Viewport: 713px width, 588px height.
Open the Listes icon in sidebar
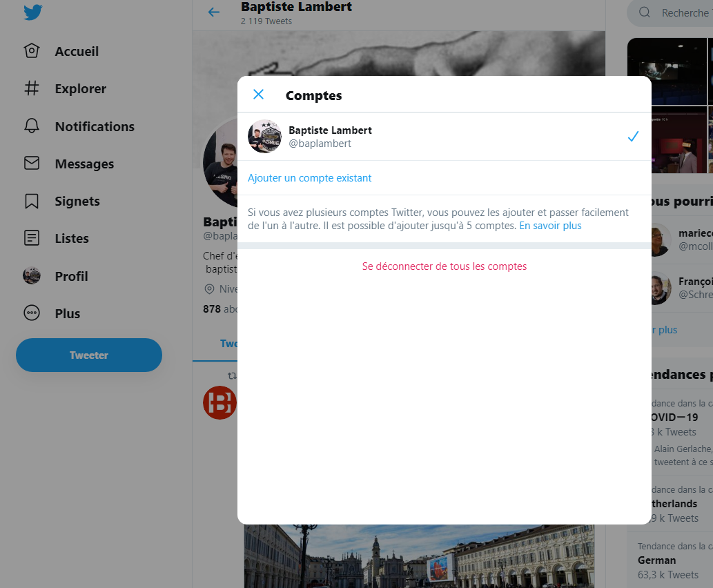(x=32, y=239)
